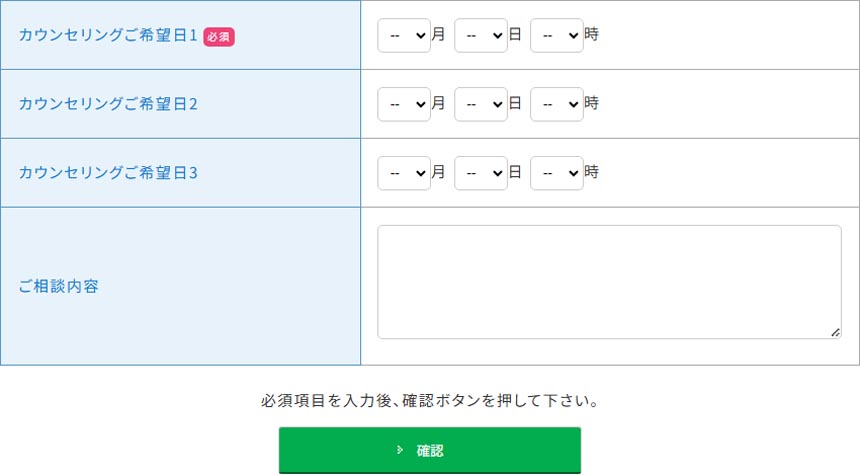Click the arrow icon on 確認 button

pos(400,450)
